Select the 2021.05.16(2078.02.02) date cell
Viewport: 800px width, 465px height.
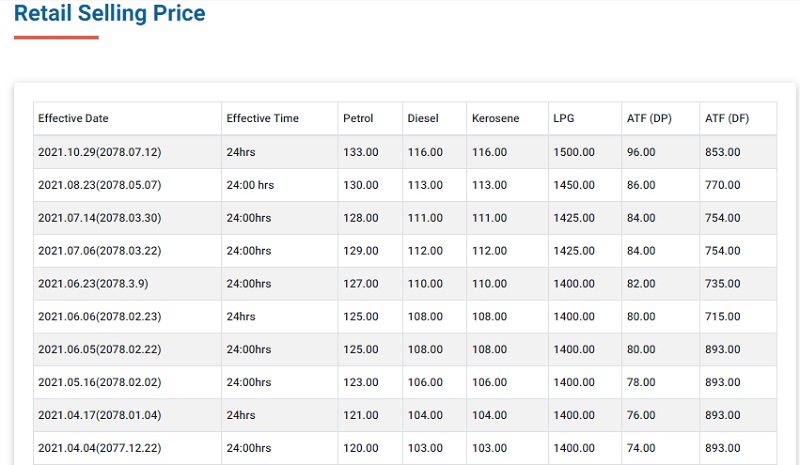point(99,382)
